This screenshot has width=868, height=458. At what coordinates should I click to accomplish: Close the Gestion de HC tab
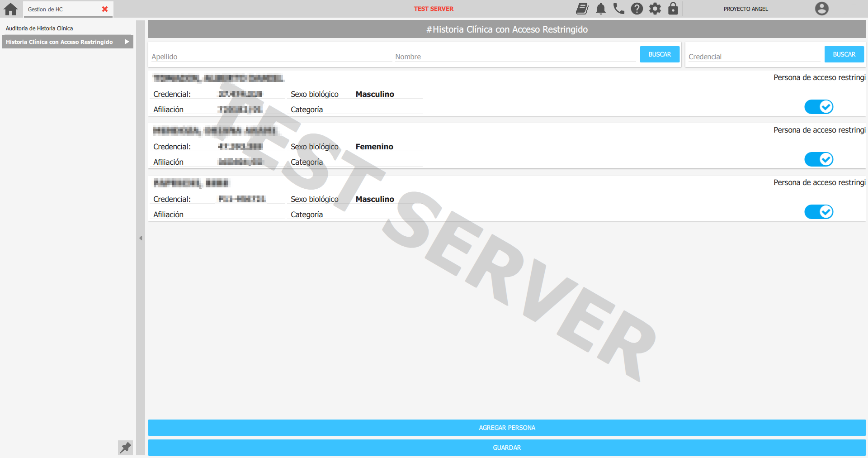point(105,9)
